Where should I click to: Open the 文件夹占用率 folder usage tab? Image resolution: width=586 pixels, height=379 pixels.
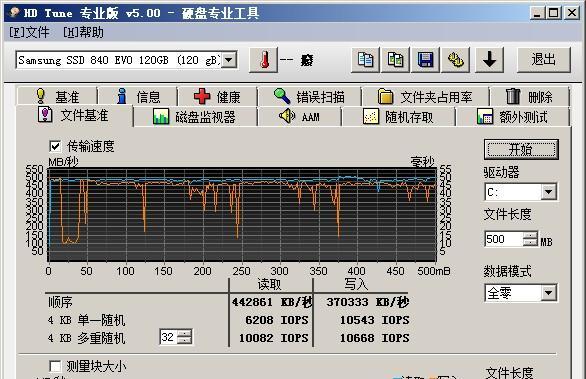point(425,97)
